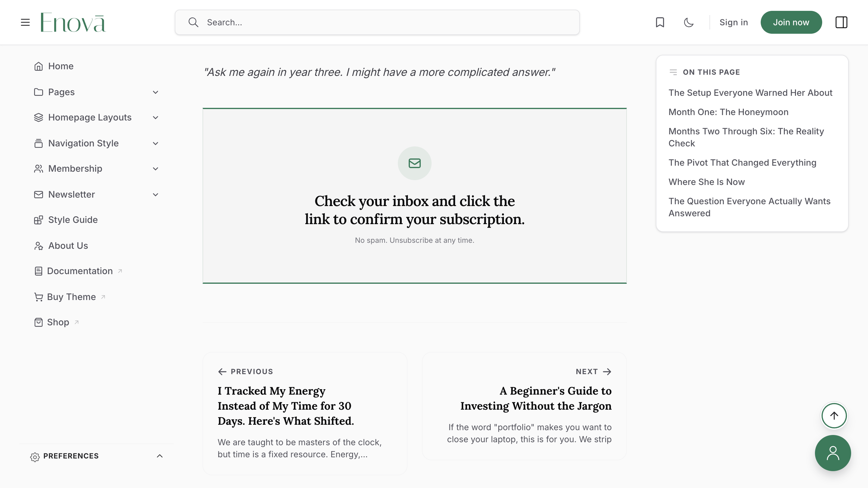Click the ON THIS PAGE heading
The image size is (868, 488).
click(x=711, y=72)
